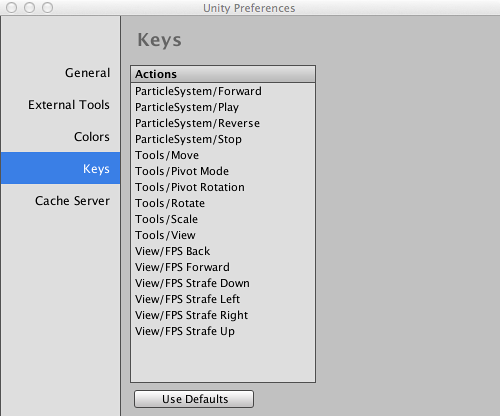Select the Tools/Move action
Screen dimensions: 500x416
pos(223,155)
